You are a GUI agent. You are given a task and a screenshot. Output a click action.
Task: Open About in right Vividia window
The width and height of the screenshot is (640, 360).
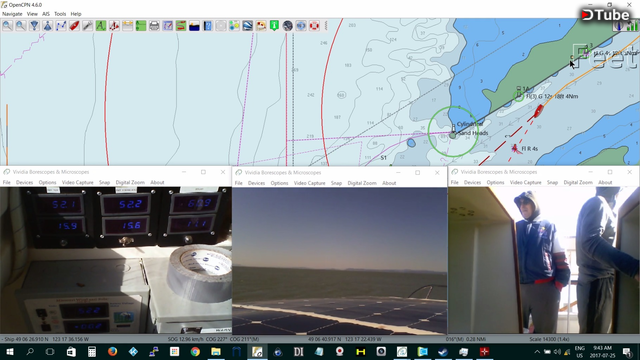point(605,182)
